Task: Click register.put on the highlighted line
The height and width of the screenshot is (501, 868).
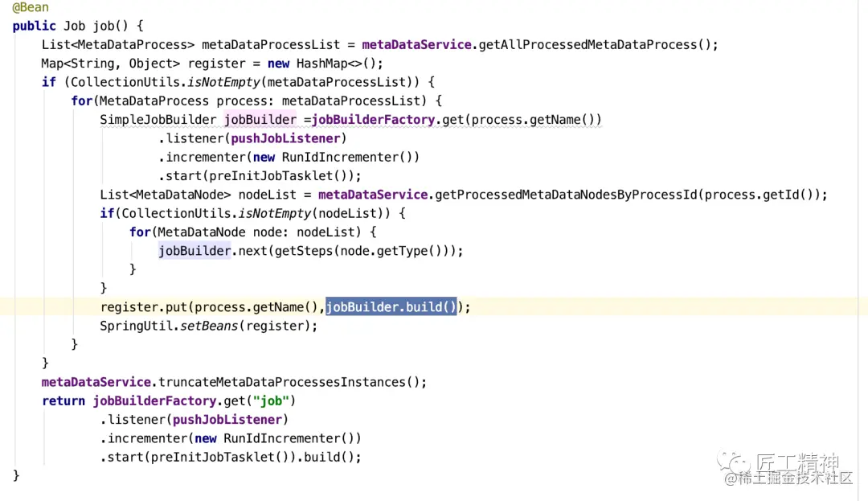Action: pyautogui.click(x=143, y=307)
